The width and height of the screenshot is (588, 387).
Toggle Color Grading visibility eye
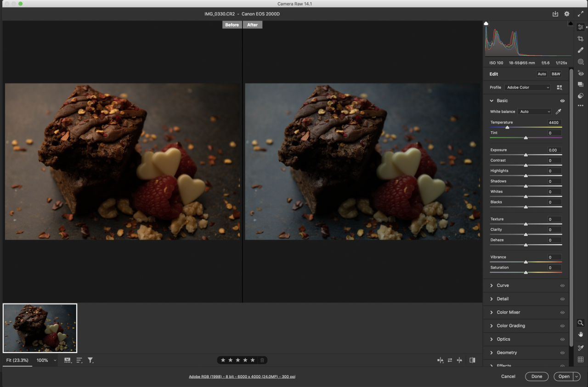click(x=562, y=326)
